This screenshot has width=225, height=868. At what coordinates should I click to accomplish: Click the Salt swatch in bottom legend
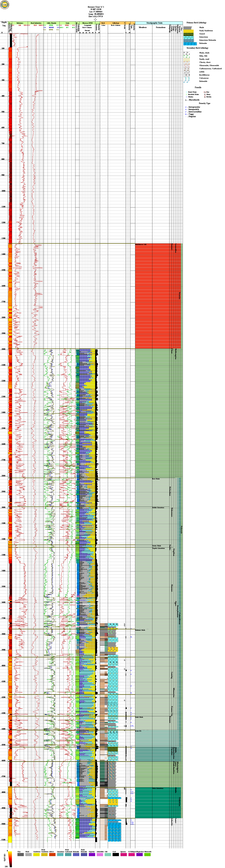coord(108,855)
